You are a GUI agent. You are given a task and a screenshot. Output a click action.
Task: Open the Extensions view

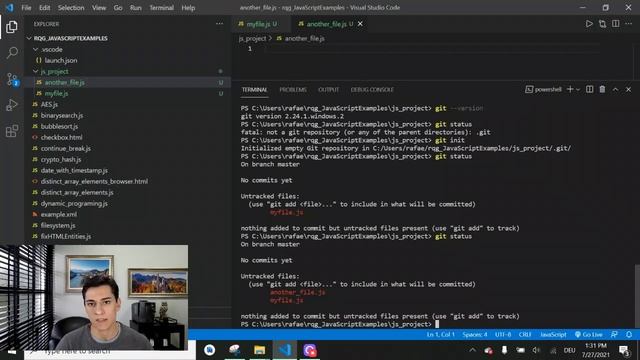click(12, 131)
